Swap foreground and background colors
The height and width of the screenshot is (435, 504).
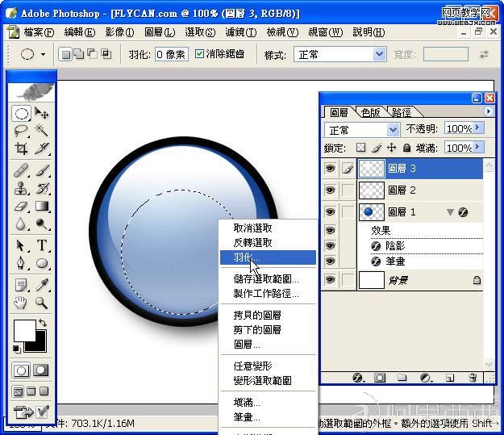click(43, 322)
